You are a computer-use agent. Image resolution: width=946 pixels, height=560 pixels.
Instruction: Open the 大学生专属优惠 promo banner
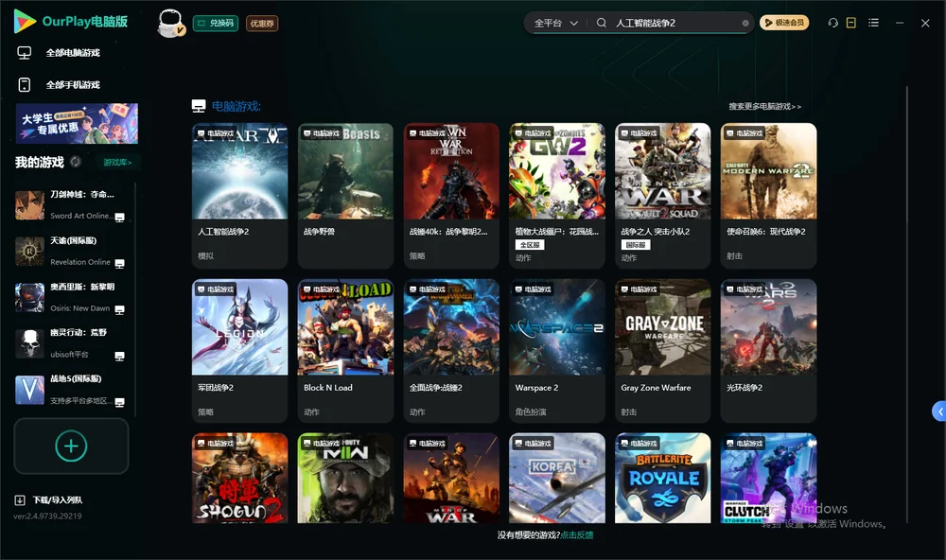point(78,123)
